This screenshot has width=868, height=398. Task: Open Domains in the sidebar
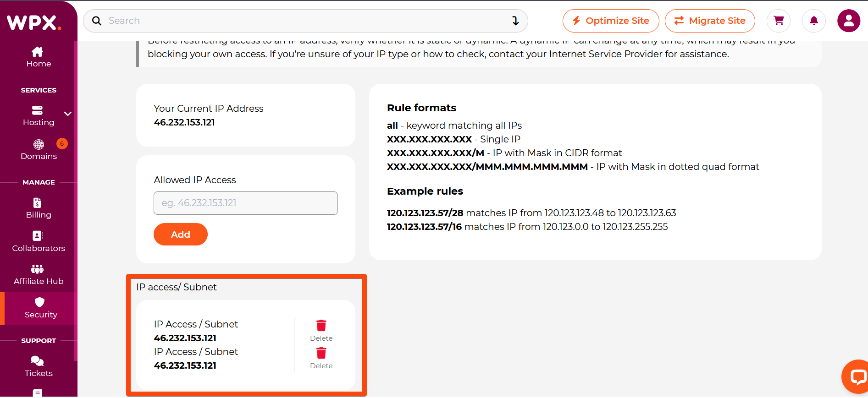coord(39,150)
